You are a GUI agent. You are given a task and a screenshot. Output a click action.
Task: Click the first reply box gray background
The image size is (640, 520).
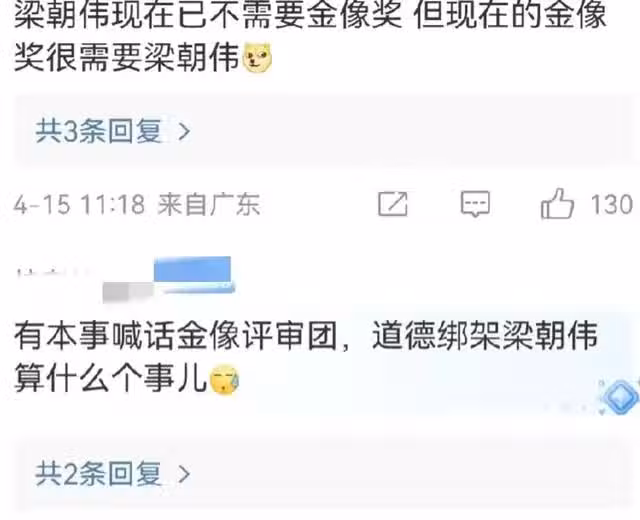[x=322, y=131]
